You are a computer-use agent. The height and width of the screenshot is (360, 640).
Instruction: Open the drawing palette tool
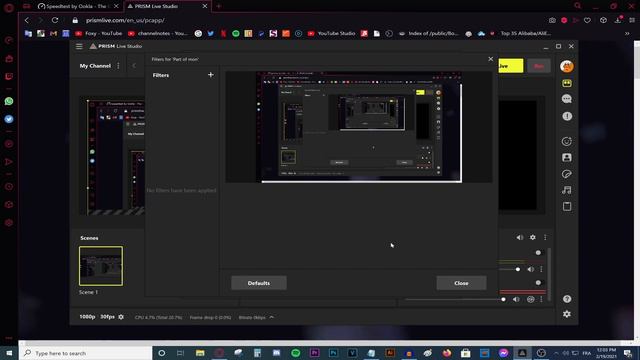(567, 174)
